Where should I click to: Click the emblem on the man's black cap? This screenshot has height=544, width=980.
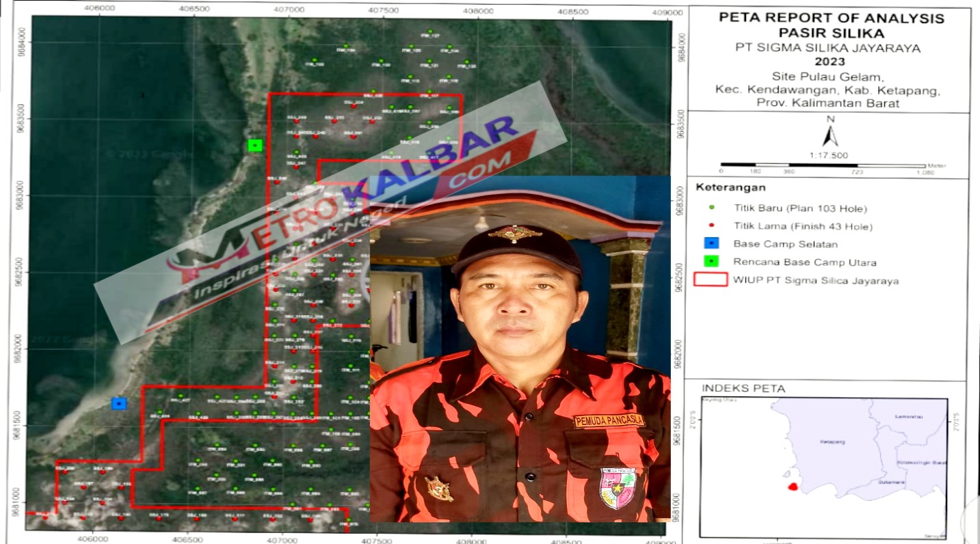tap(514, 234)
